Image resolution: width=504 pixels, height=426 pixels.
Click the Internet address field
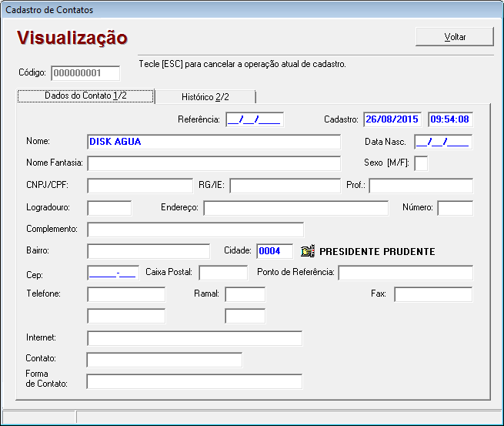click(x=195, y=338)
